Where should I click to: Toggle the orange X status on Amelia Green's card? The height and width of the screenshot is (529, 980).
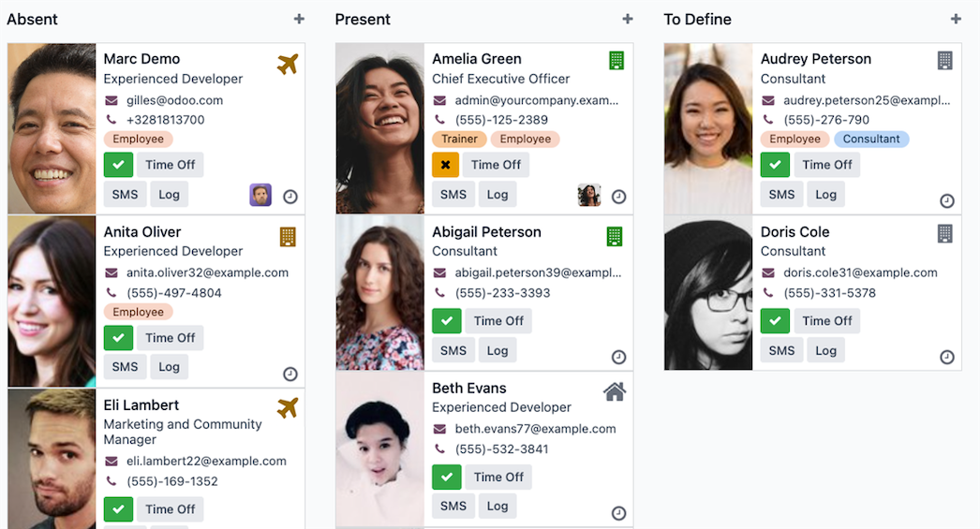446,165
